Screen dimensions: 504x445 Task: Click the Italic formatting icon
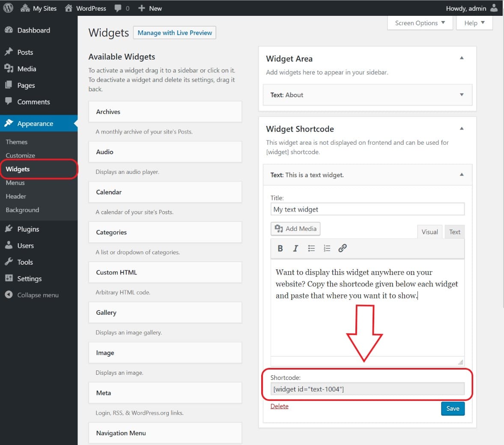[295, 248]
